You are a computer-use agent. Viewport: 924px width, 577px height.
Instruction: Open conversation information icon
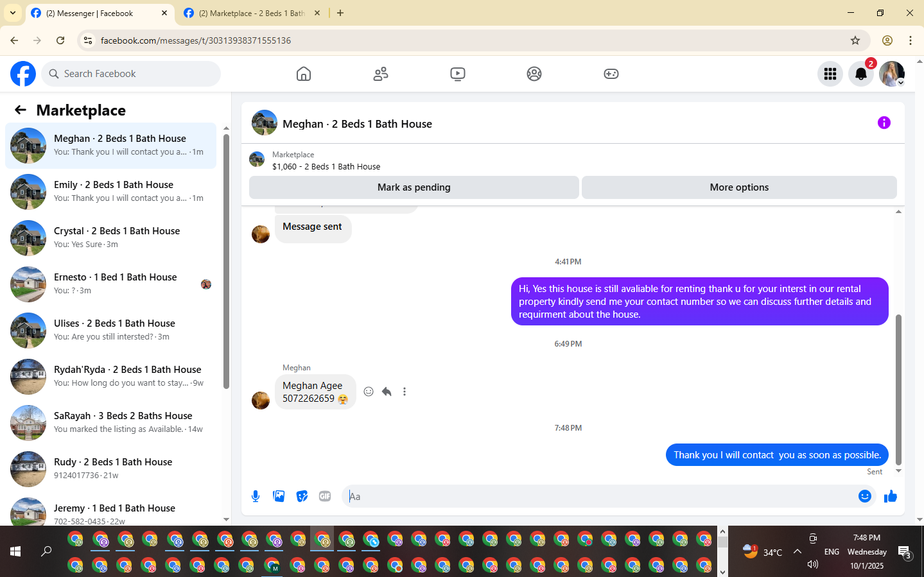click(x=884, y=123)
